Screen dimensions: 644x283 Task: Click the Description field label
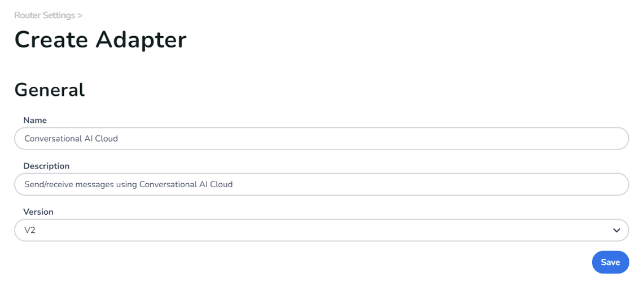coord(46,166)
